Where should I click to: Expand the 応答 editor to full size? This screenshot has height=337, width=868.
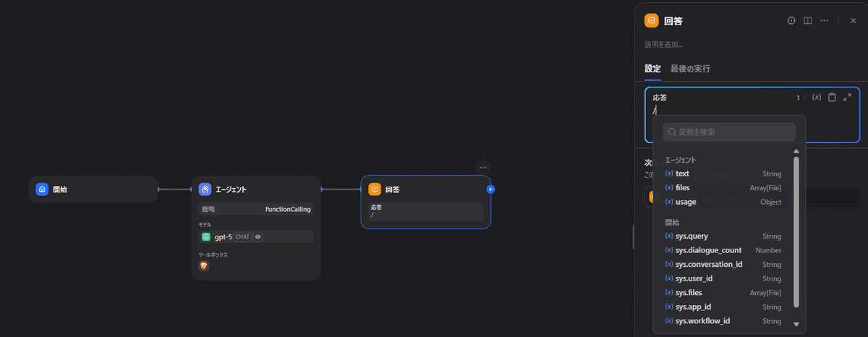point(847,98)
